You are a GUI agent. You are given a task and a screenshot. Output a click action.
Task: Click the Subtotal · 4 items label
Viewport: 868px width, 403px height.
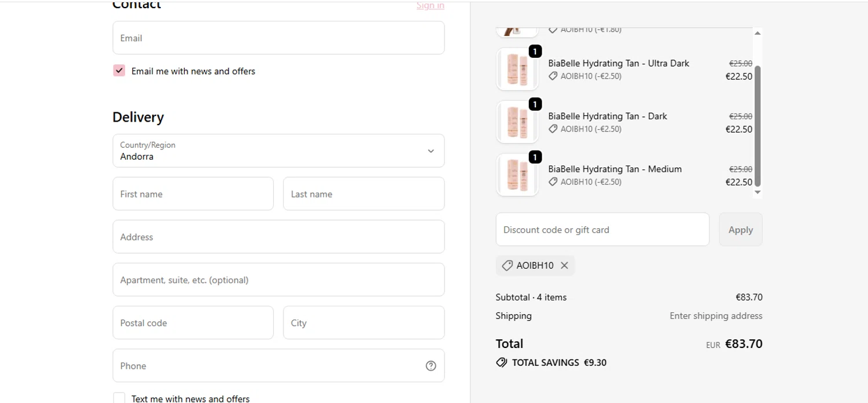coord(531,297)
